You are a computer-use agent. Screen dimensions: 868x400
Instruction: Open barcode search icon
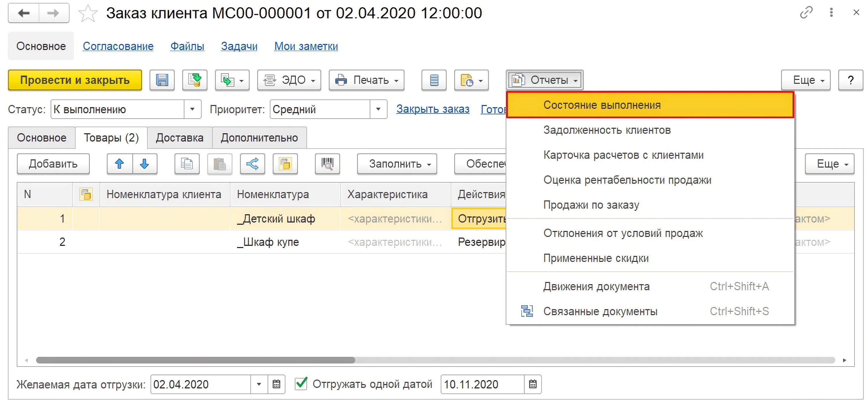327,164
